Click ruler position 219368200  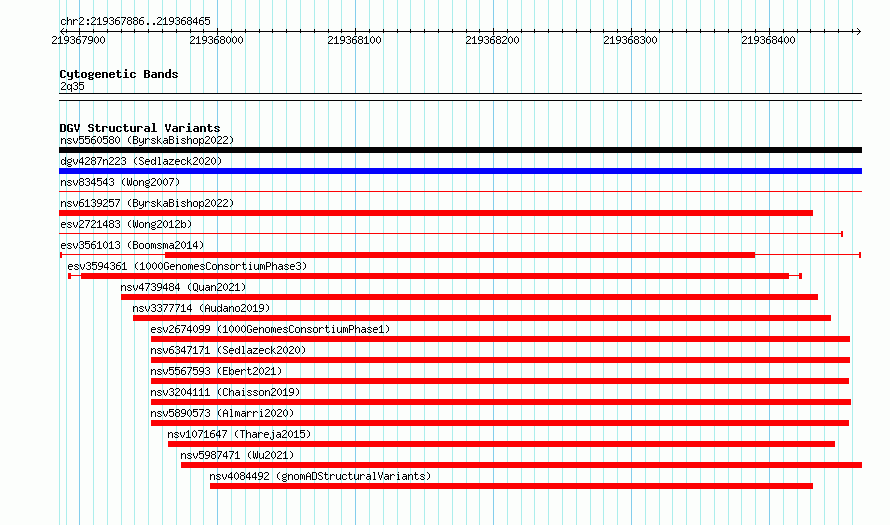click(492, 40)
